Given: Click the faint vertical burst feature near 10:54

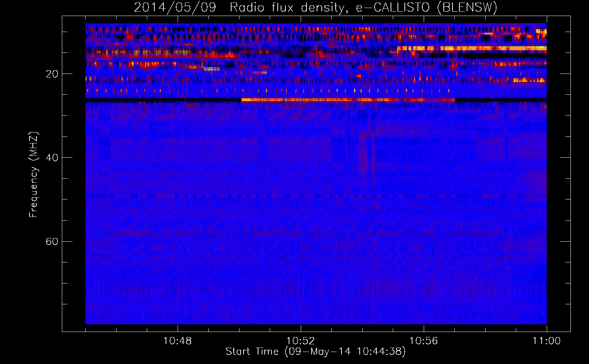Looking at the screenshot, I should (367, 153).
